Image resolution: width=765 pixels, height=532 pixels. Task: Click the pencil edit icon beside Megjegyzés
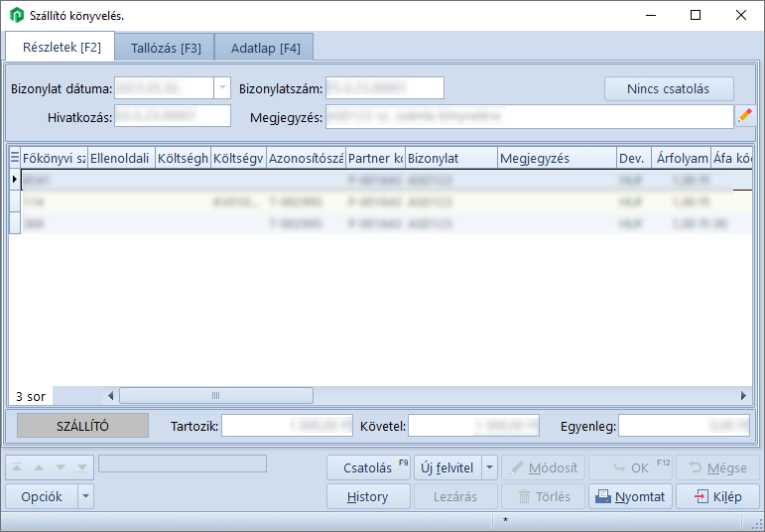click(745, 116)
